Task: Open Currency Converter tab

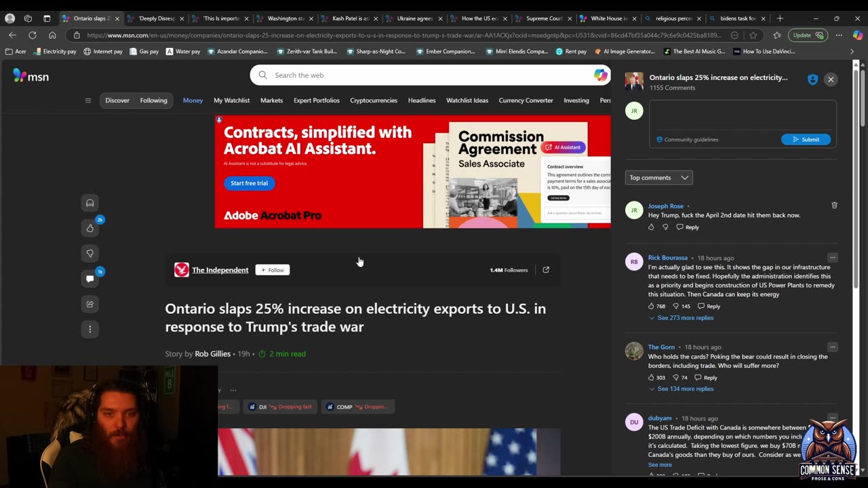Action: coord(526,100)
